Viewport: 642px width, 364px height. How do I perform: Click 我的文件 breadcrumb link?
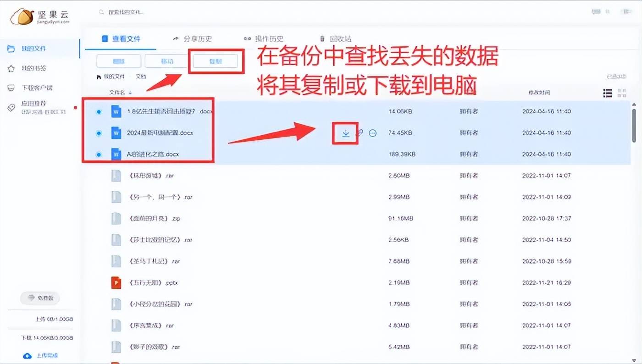tap(114, 77)
